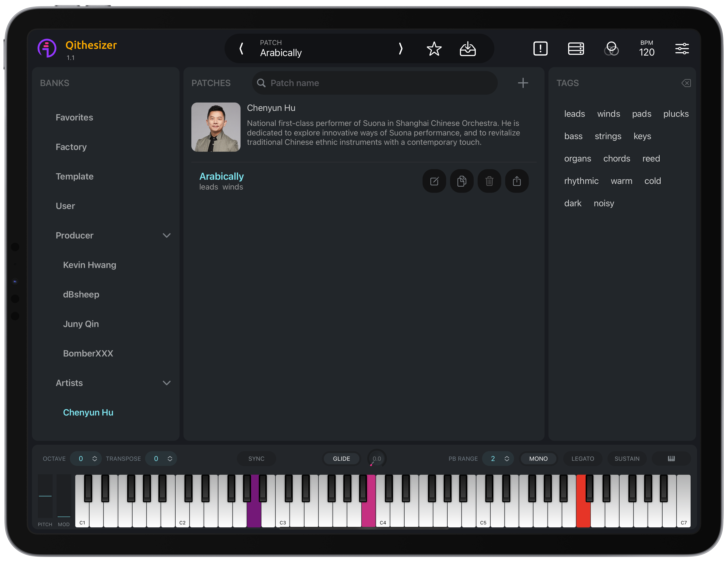Select the Factory bank
Screen dimensions: 728x563
71,147
